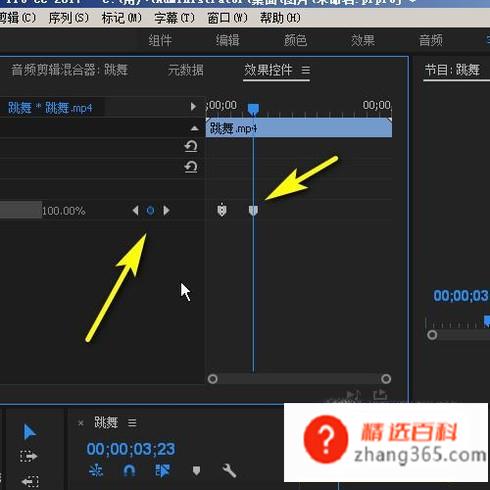Click the program monitor timecode 00;00;03
The width and height of the screenshot is (490, 490).
click(461, 296)
